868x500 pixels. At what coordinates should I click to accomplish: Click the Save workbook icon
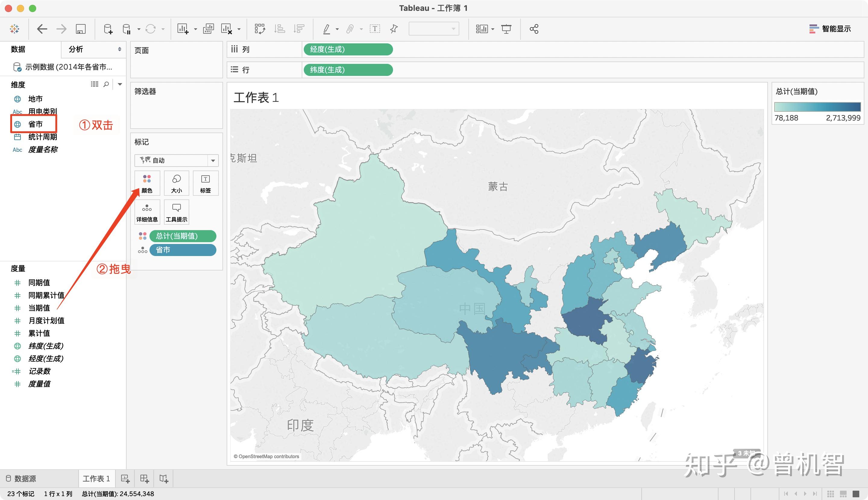[x=80, y=29]
